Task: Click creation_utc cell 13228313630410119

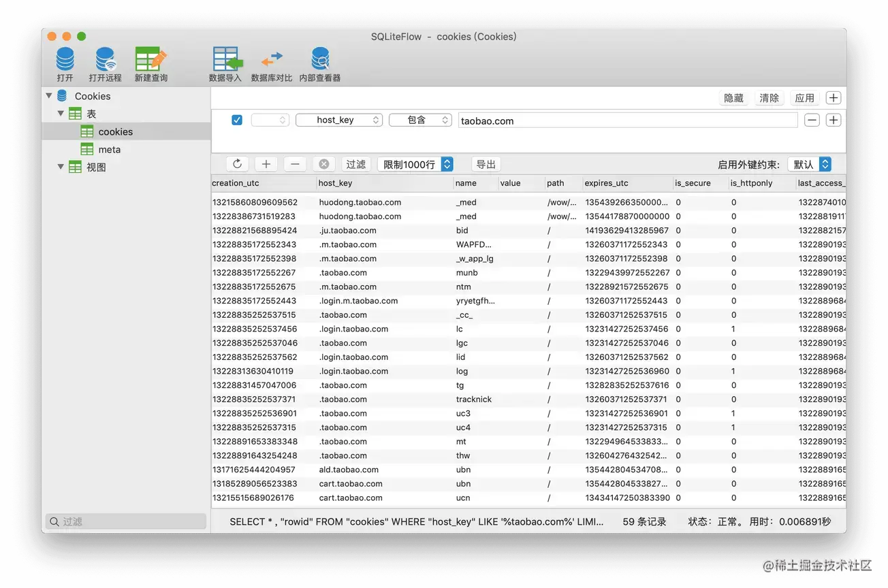Action: 253,371
